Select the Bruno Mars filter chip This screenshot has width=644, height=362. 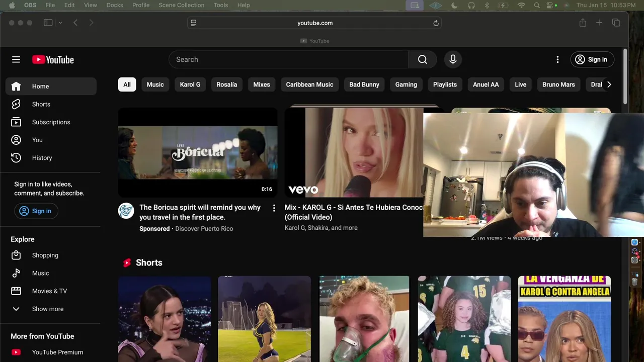[558, 84]
